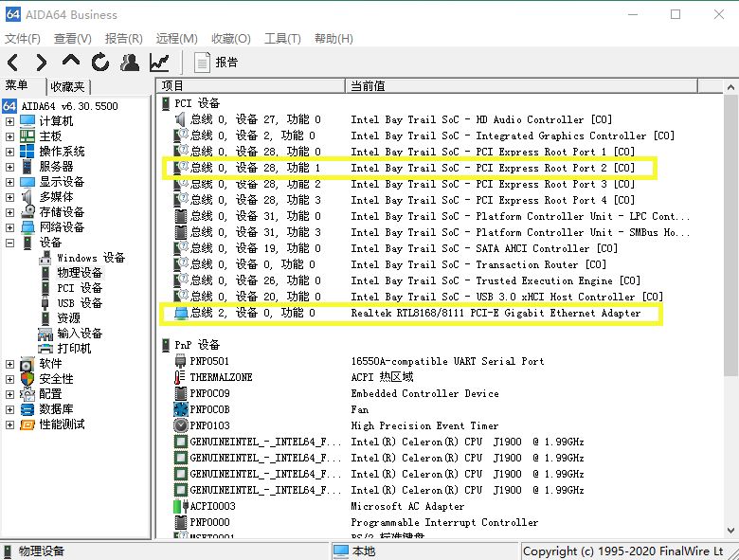This screenshot has width=739, height=560.
Task: Open the 报告(R) menu
Action: click(x=123, y=38)
